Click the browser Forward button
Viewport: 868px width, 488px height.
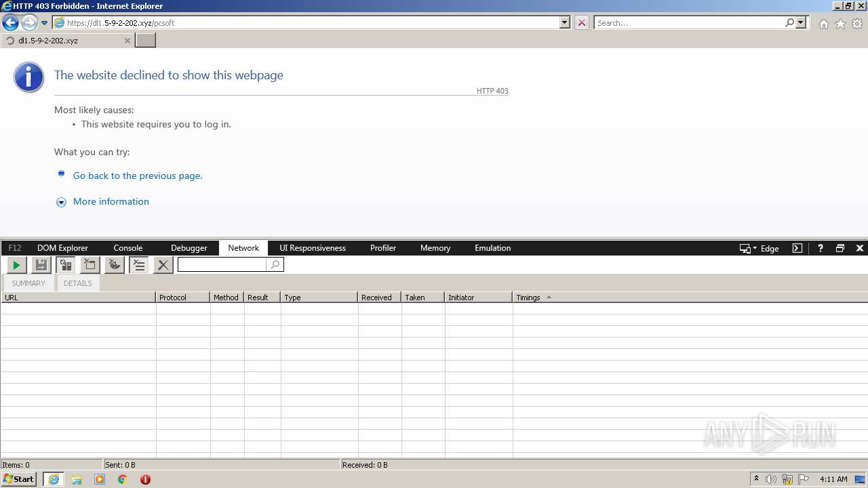point(28,22)
